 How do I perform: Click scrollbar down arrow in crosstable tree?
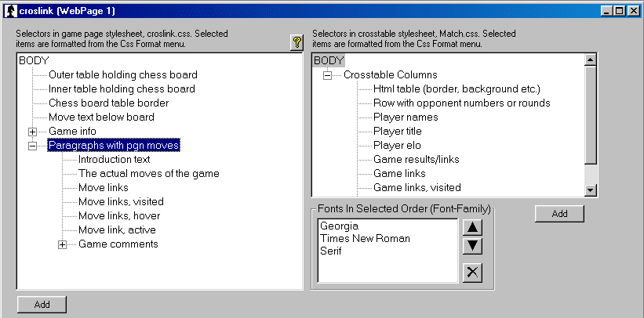(x=590, y=190)
